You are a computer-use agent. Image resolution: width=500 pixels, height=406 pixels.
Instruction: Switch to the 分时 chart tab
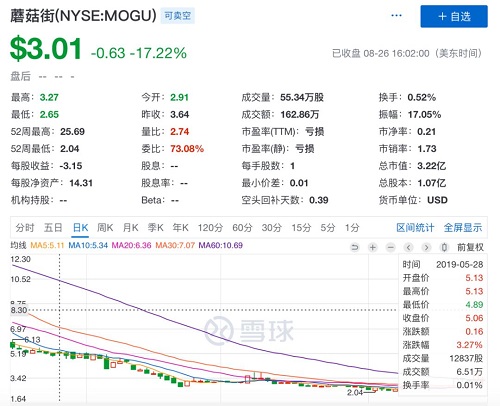click(x=25, y=228)
